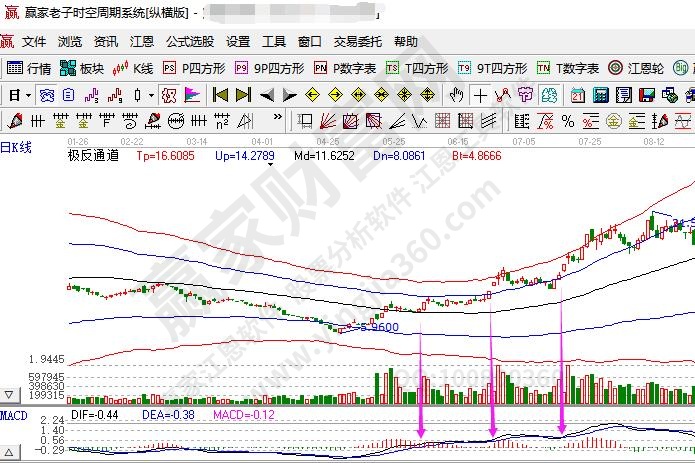Viewport: 695px width, 463px height.
Task: Click the 极反通道 indicator label
Action: [94, 155]
